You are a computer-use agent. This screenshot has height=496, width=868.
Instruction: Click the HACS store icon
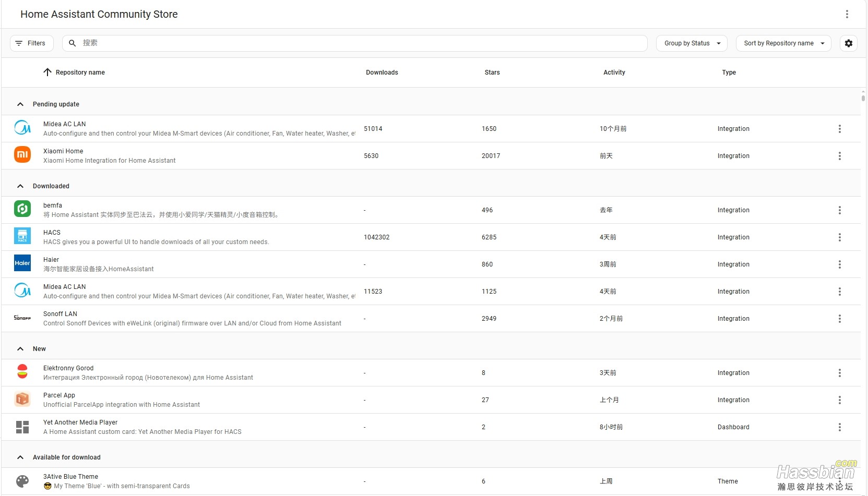point(22,236)
